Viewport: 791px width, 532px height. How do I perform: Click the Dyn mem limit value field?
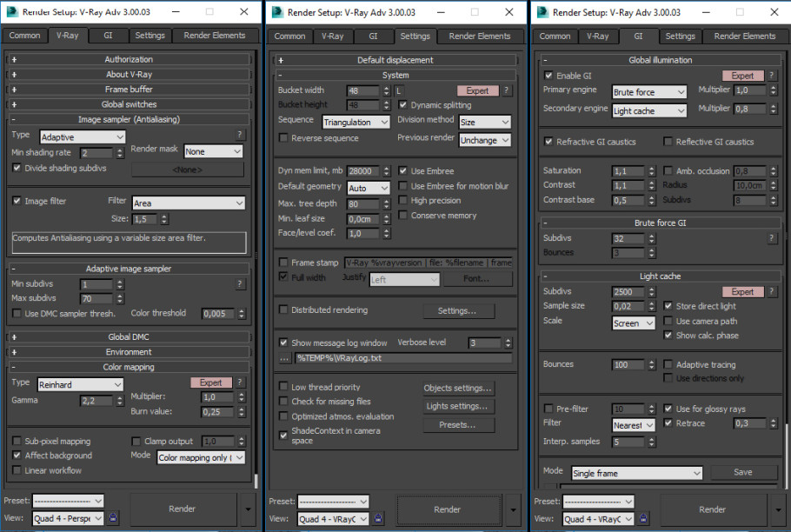363,171
